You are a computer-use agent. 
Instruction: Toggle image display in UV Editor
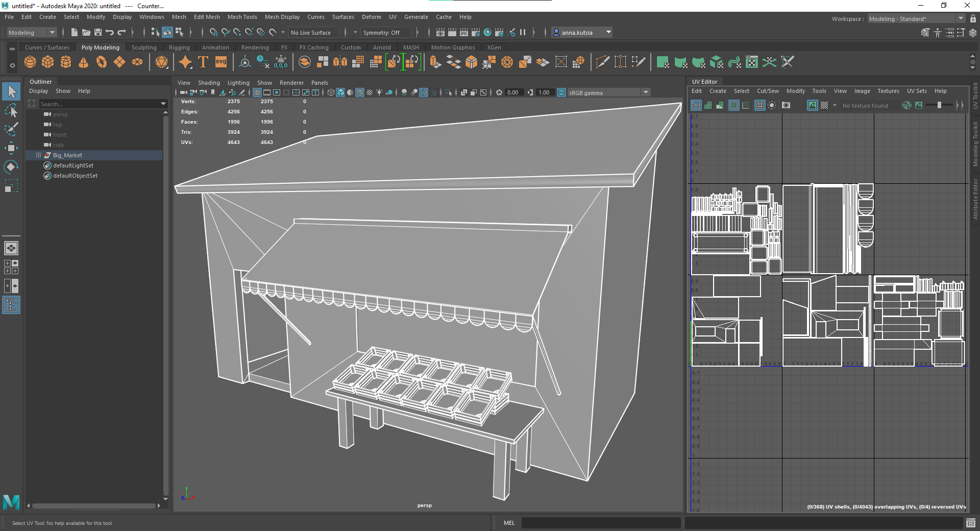point(813,105)
